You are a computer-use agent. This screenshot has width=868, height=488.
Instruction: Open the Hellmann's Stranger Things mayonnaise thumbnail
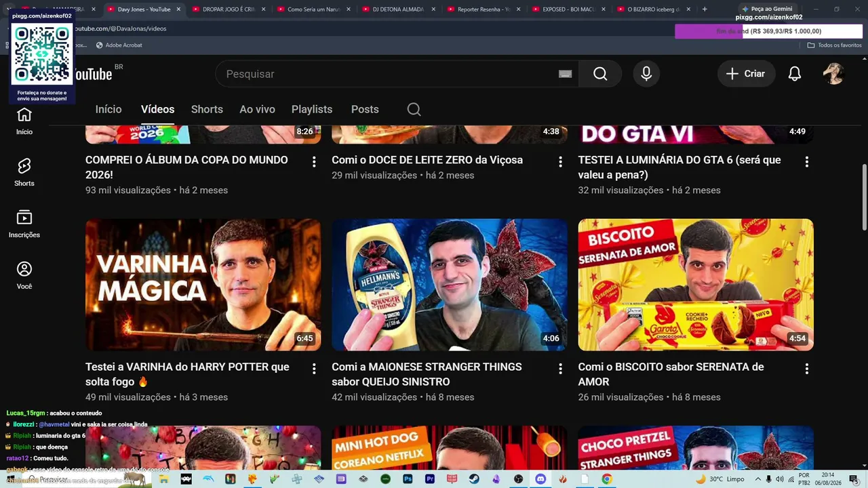pos(449,285)
